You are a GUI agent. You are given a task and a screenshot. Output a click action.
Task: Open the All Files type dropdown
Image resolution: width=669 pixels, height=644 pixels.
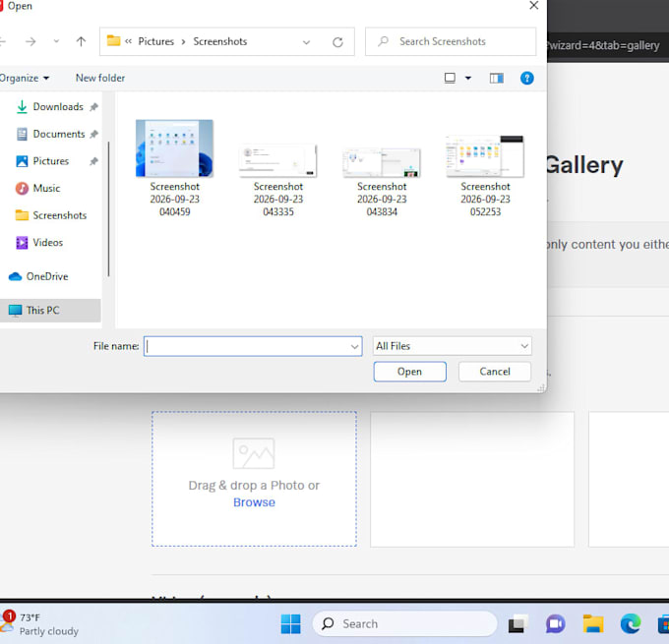click(x=453, y=346)
